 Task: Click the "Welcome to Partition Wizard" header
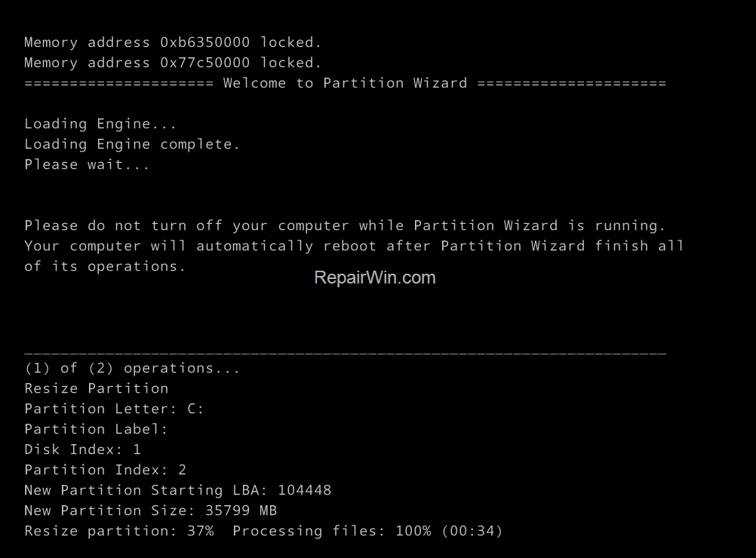click(x=345, y=83)
